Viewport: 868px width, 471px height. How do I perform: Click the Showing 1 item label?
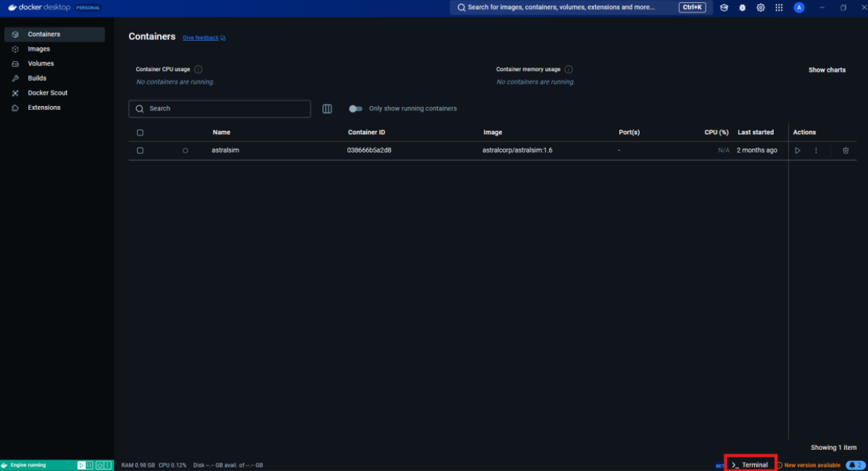tap(834, 448)
